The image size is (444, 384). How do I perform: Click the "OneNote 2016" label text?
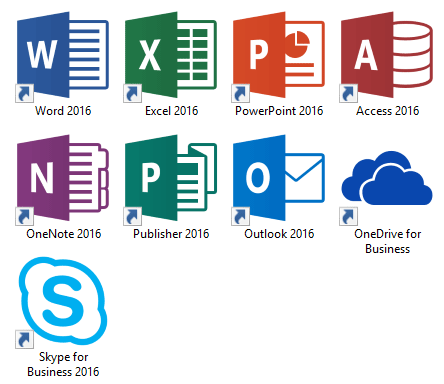point(63,234)
